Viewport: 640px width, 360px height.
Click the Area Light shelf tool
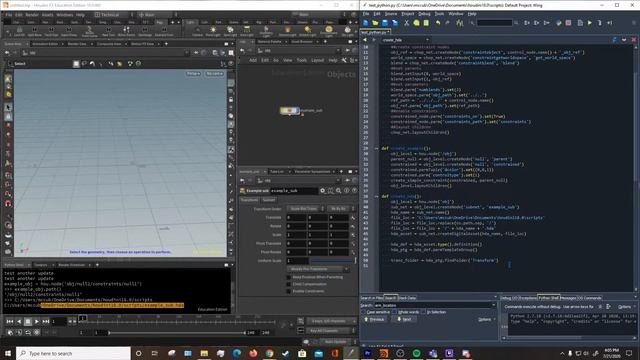(247, 31)
